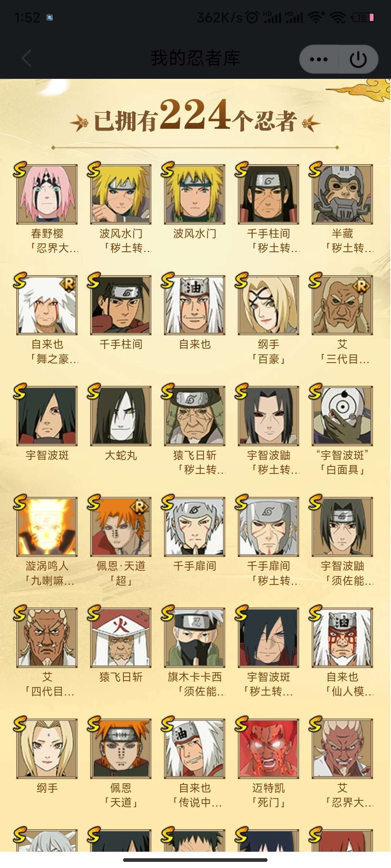Open 猿飞日斩 Hokage hat portrait

pos(121,638)
